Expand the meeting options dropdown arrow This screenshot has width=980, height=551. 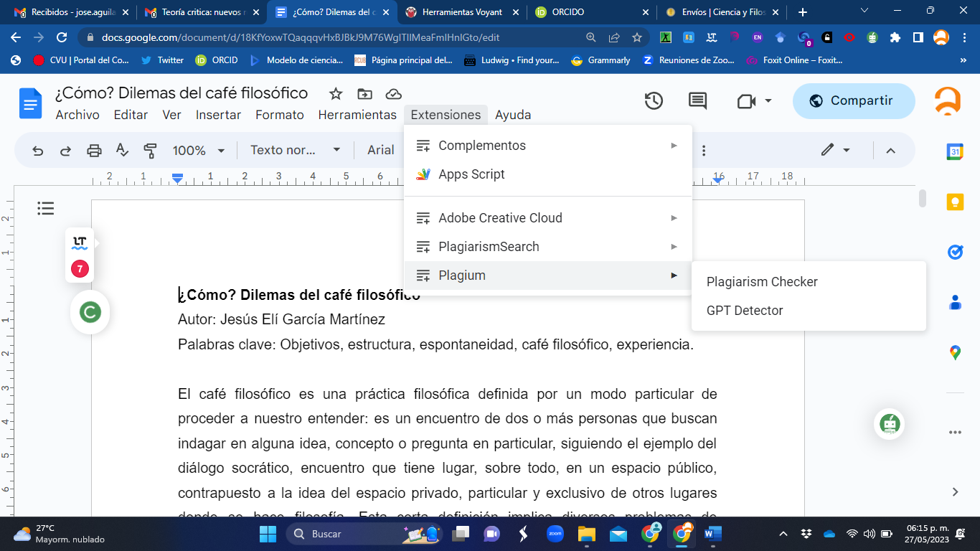point(768,101)
